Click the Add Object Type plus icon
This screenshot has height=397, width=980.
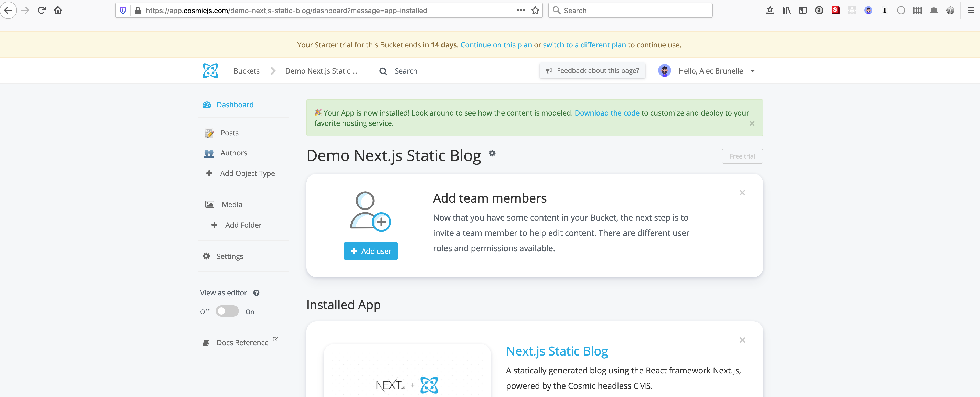click(209, 173)
